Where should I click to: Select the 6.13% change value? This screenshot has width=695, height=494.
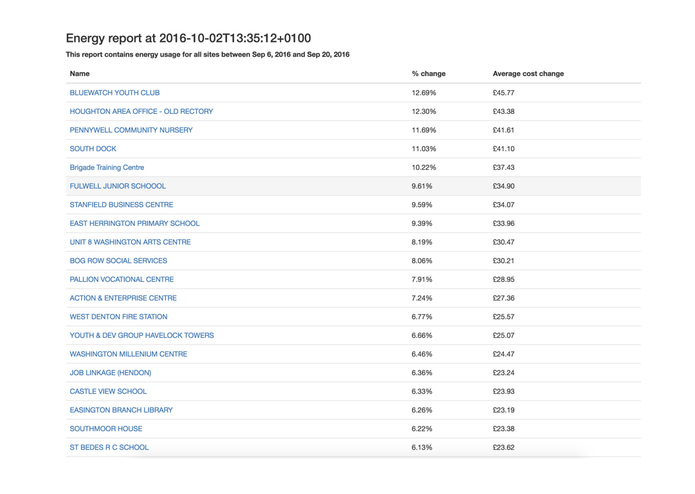coord(422,447)
